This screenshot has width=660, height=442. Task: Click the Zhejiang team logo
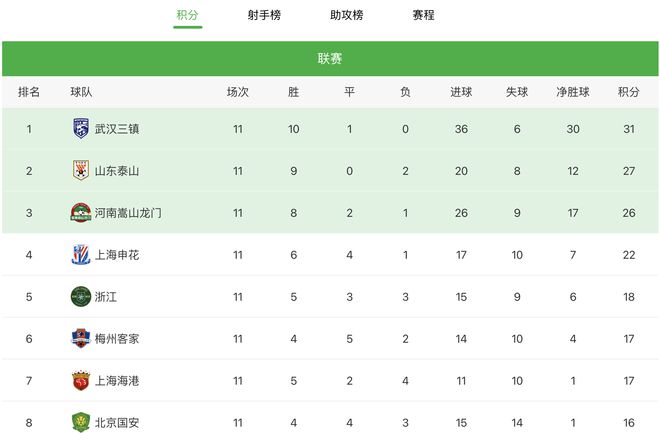click(x=81, y=297)
